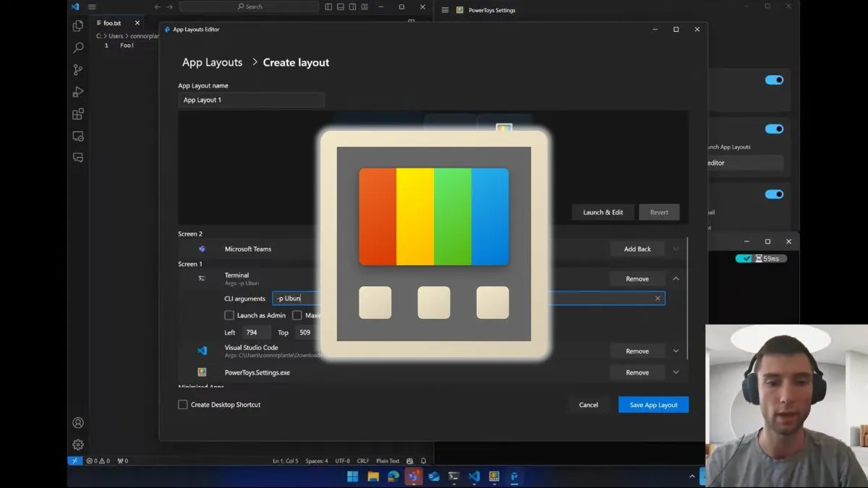Click the App Layout name text field
868x488 pixels.
click(x=251, y=100)
